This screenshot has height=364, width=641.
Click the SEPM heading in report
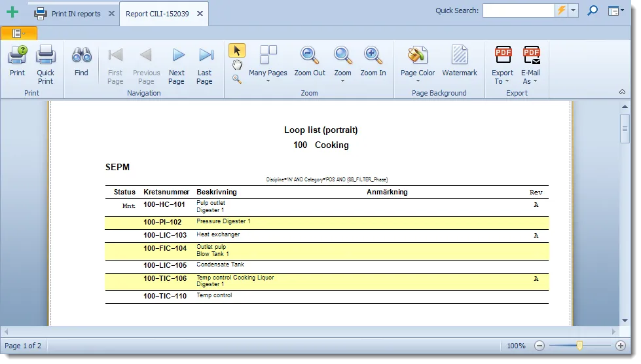[117, 167]
